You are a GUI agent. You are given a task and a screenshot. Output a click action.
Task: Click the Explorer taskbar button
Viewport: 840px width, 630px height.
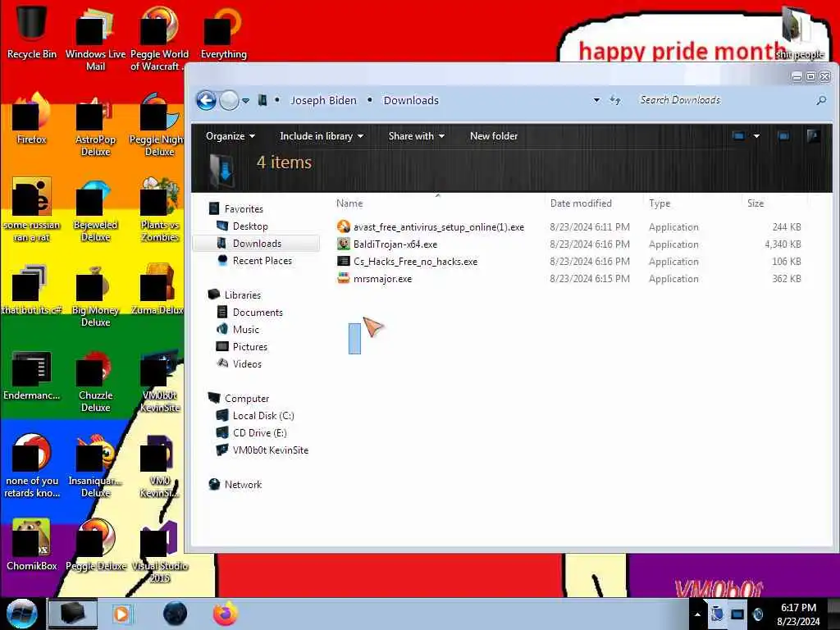coord(73,614)
